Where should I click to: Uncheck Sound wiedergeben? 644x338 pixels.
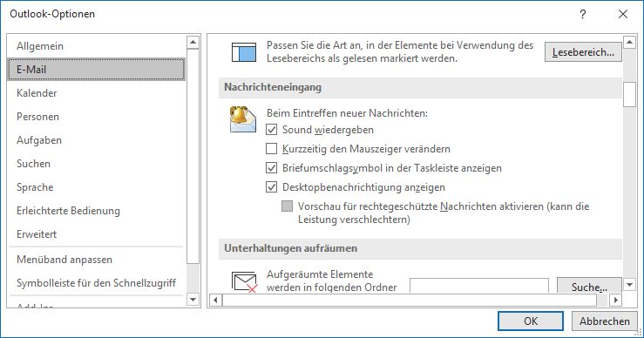[272, 130]
